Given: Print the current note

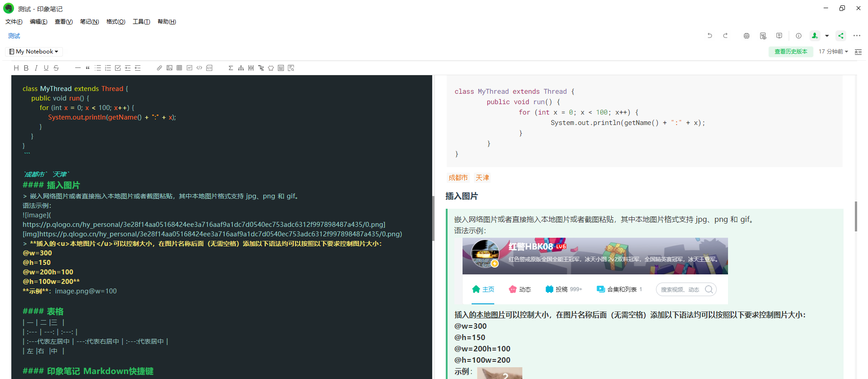Looking at the screenshot, I should point(747,36).
